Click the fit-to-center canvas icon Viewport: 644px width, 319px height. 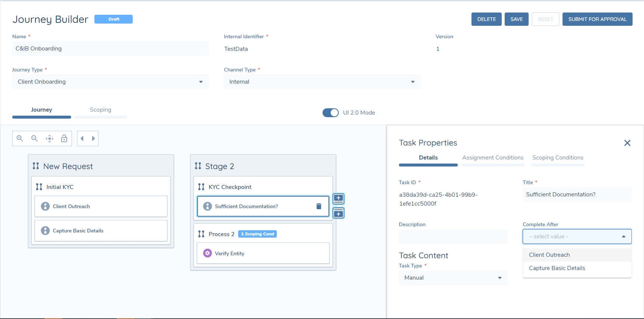49,139
